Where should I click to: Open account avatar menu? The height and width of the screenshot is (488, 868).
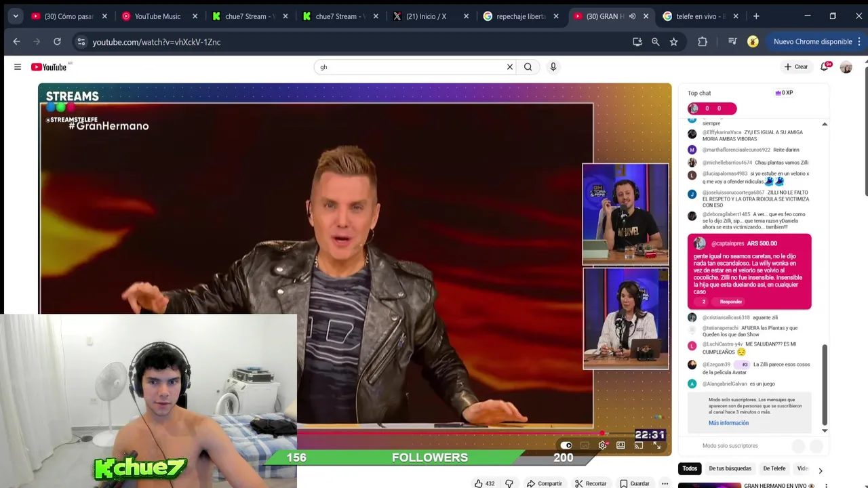coord(846,67)
